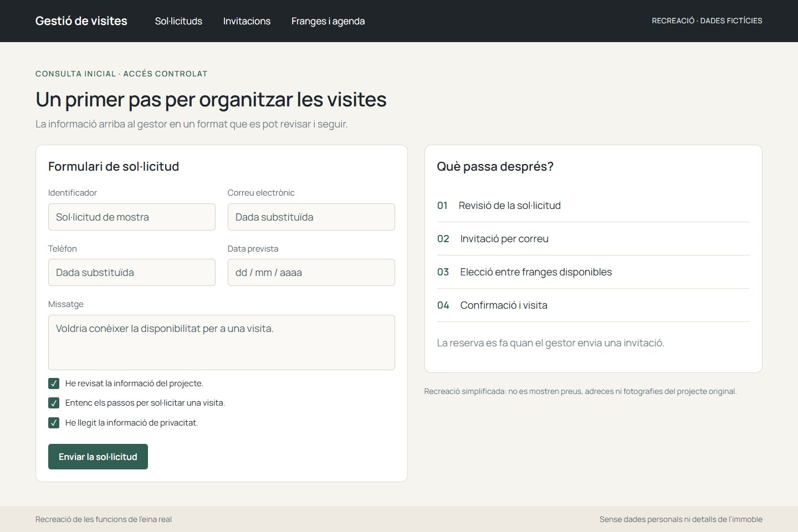Navigate to Franges i agenda
This screenshot has height=532, width=798.
click(328, 21)
